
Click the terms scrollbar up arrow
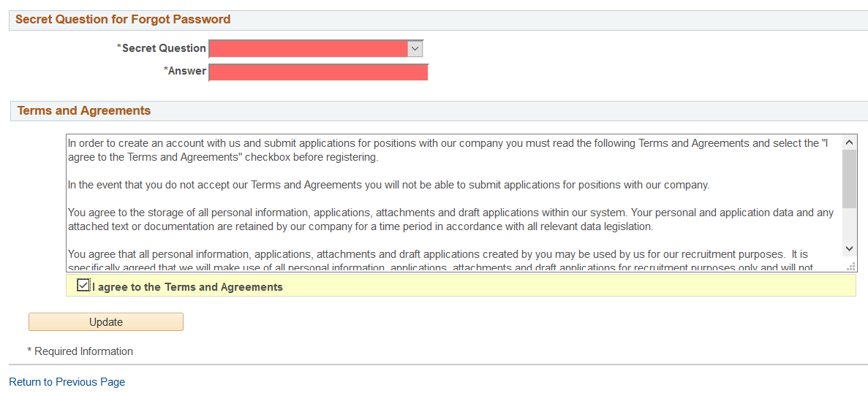(x=849, y=142)
